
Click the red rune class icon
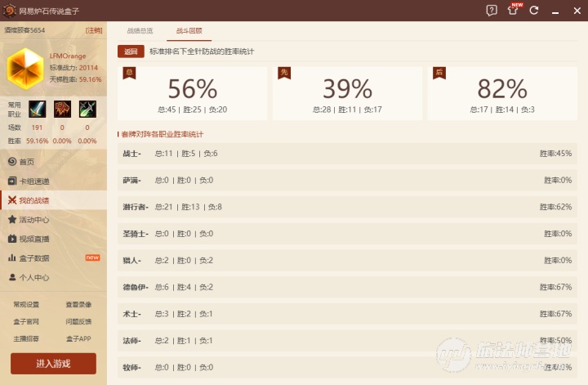[x=62, y=110]
